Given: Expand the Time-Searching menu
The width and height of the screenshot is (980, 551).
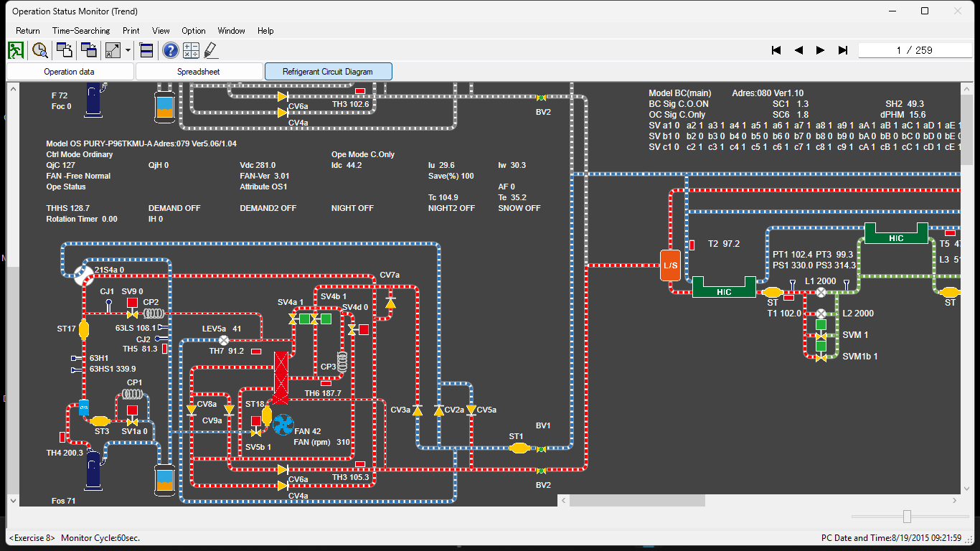Looking at the screenshot, I should [81, 31].
